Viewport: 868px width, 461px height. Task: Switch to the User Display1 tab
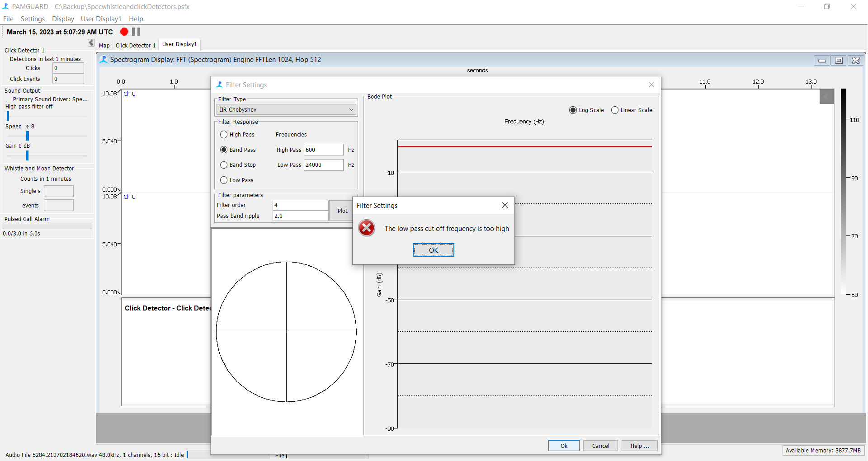[x=179, y=44]
